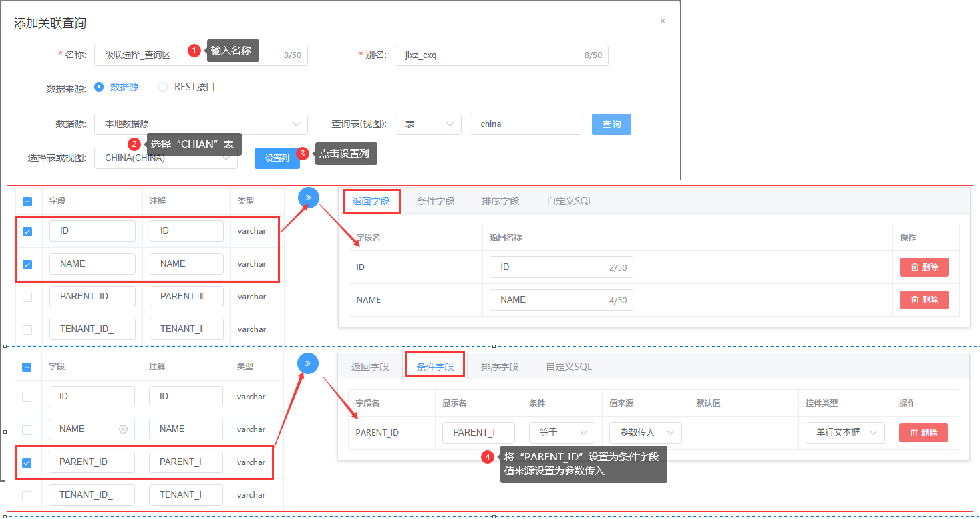
Task: Open the 参数传入 value source dropdown
Action: pyautogui.click(x=645, y=433)
